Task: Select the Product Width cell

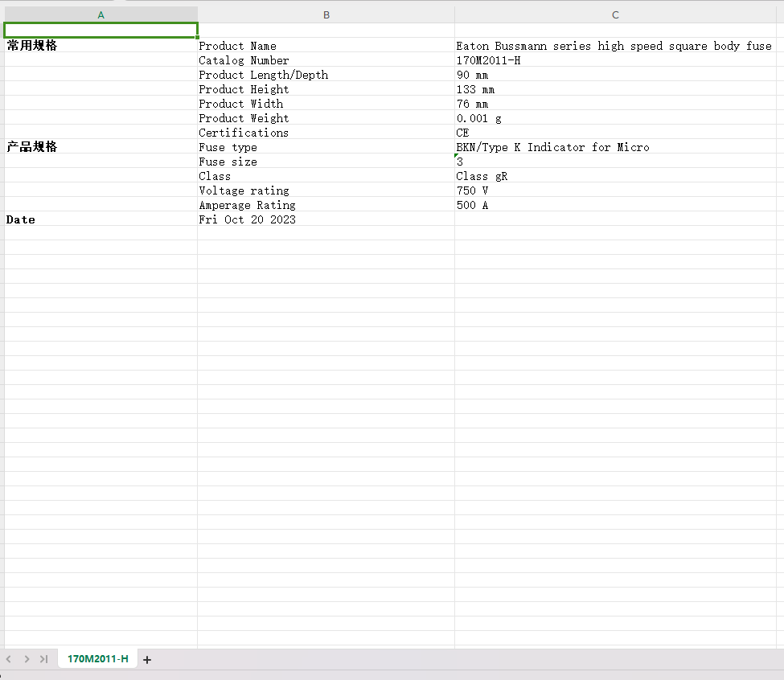Action: tap(326, 104)
